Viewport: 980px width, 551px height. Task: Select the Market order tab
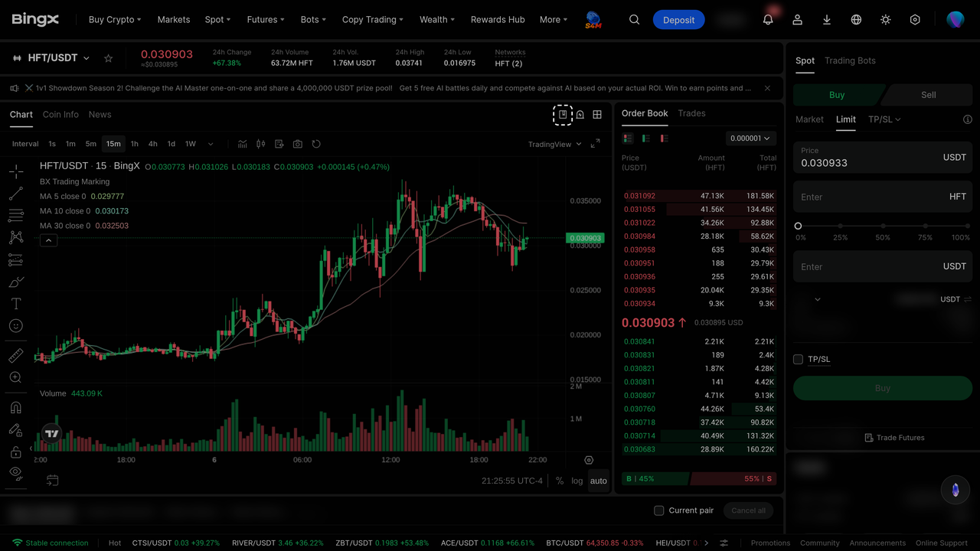809,119
